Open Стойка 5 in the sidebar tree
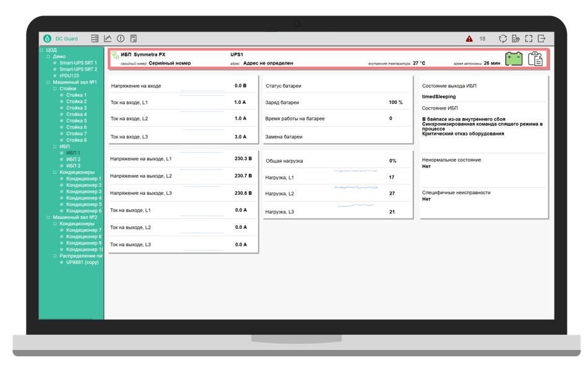The height and width of the screenshot is (381, 588). (x=77, y=121)
